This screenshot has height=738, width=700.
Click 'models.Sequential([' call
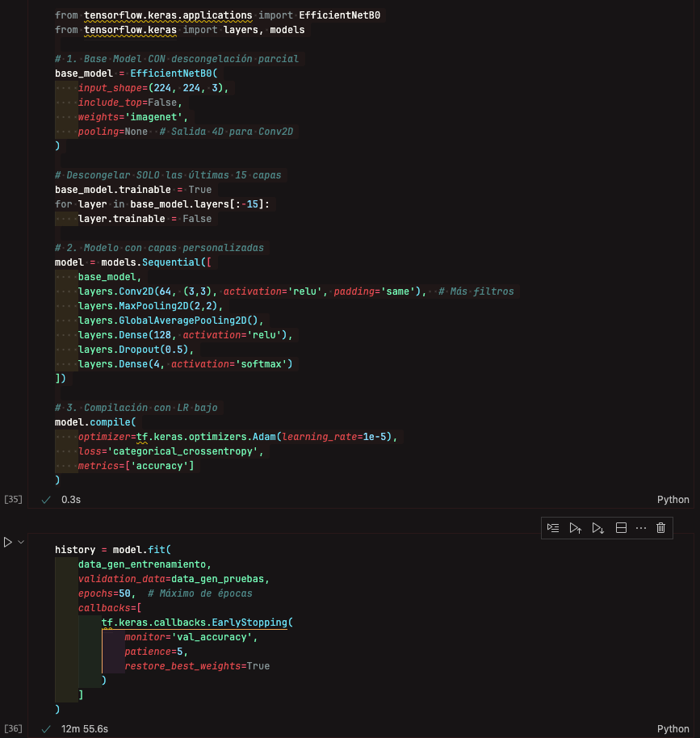tap(157, 262)
